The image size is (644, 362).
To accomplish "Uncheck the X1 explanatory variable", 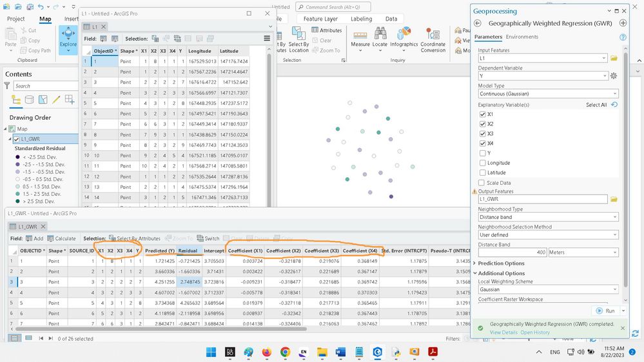I will click(x=483, y=114).
